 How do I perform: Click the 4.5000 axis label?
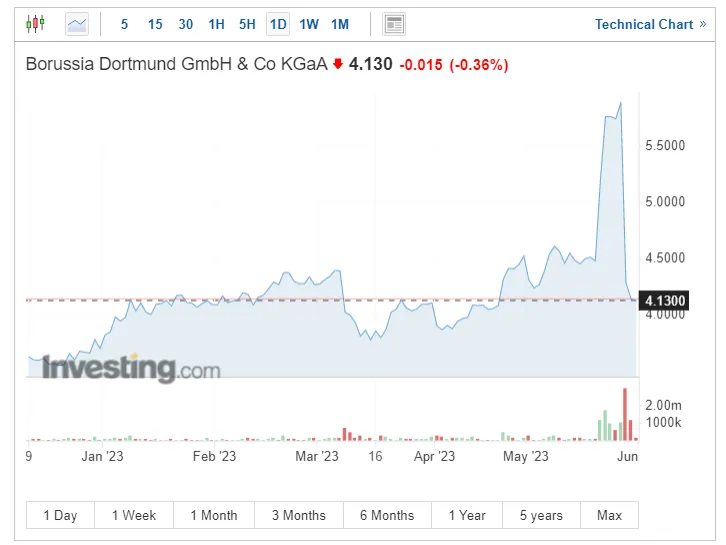(665, 258)
